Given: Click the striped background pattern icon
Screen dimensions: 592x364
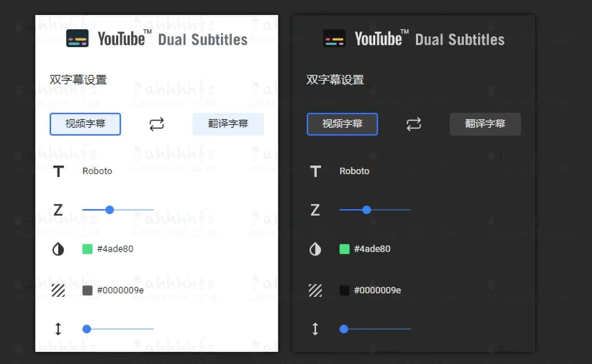Looking at the screenshot, I should pyautogui.click(x=58, y=290).
